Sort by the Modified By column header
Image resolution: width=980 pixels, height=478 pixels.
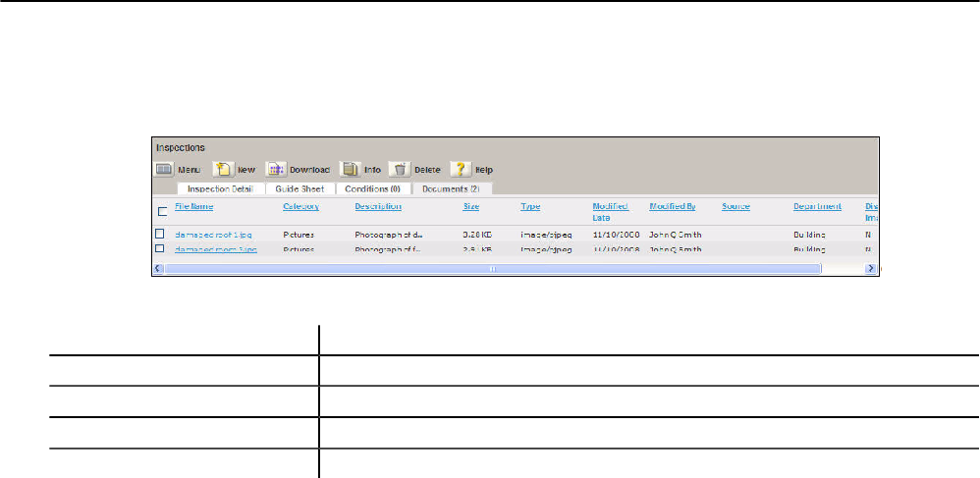673,206
